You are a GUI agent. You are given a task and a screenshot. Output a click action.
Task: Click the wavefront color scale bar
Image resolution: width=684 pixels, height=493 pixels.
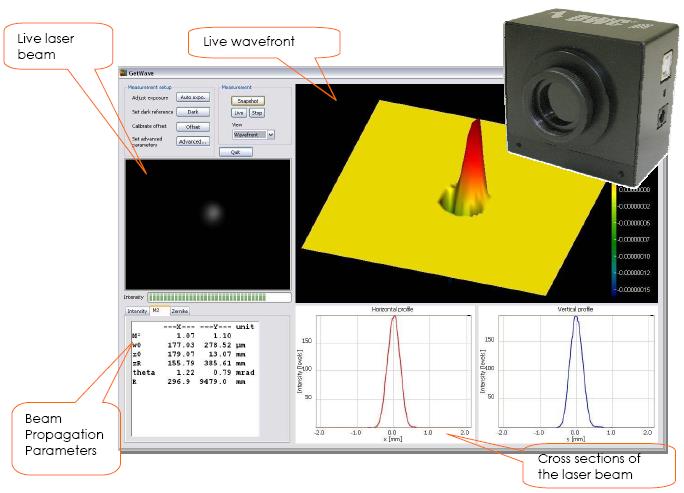click(614, 240)
